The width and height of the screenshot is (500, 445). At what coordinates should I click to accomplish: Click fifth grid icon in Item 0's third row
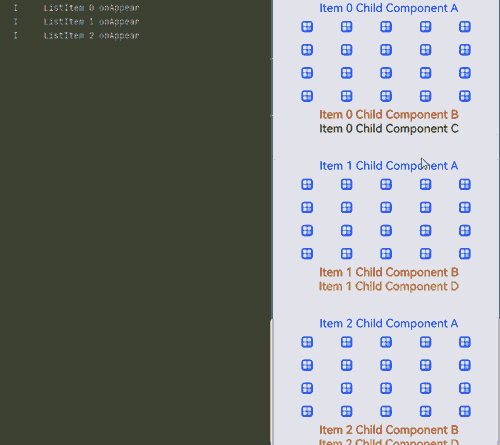pos(465,73)
